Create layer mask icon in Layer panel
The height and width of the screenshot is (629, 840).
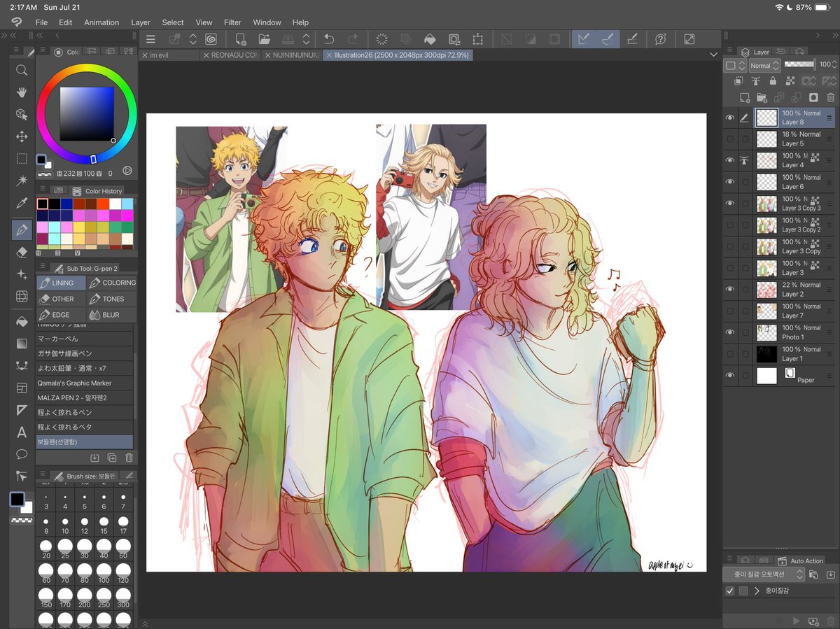point(813,97)
